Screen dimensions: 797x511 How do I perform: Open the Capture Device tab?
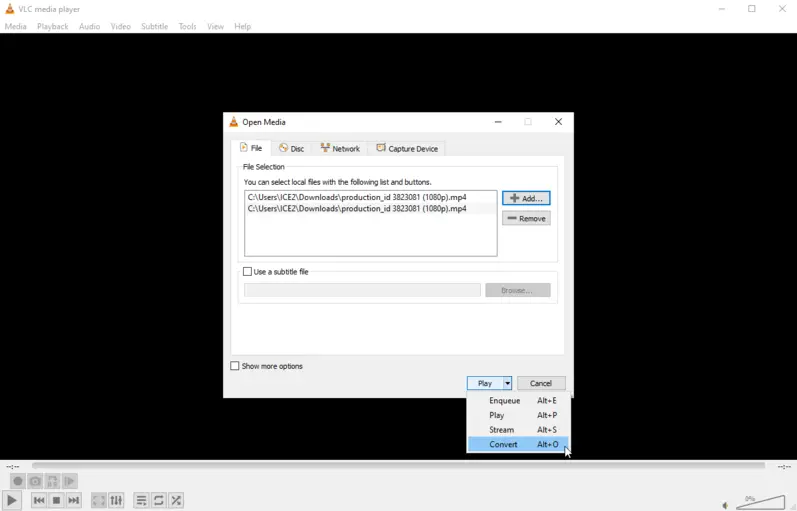pyautogui.click(x=407, y=148)
